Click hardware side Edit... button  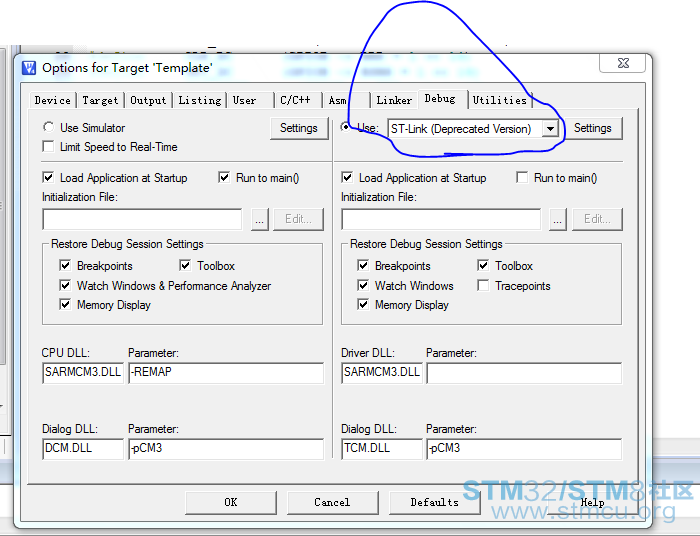597,219
